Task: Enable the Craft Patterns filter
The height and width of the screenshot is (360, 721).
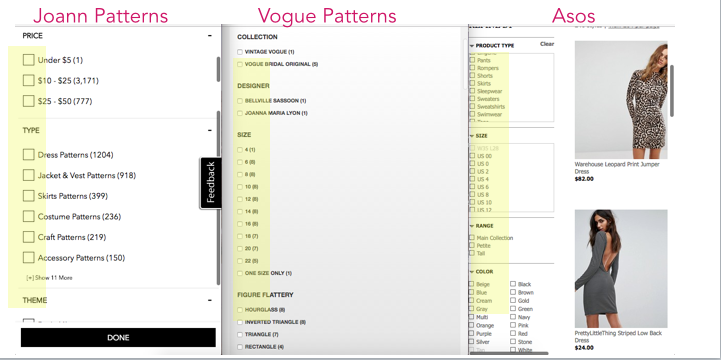Action: tap(29, 237)
